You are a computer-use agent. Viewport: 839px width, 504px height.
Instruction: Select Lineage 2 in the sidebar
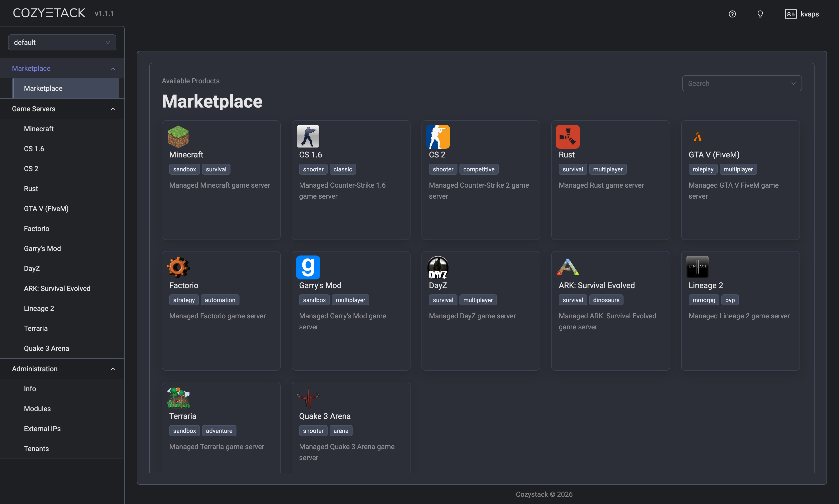(39, 308)
